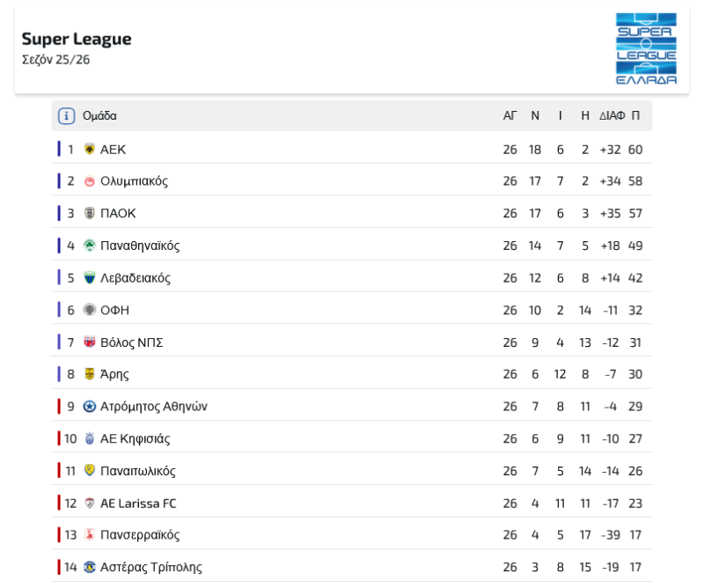Click the Π points column header
704x588 pixels.
tap(635, 116)
